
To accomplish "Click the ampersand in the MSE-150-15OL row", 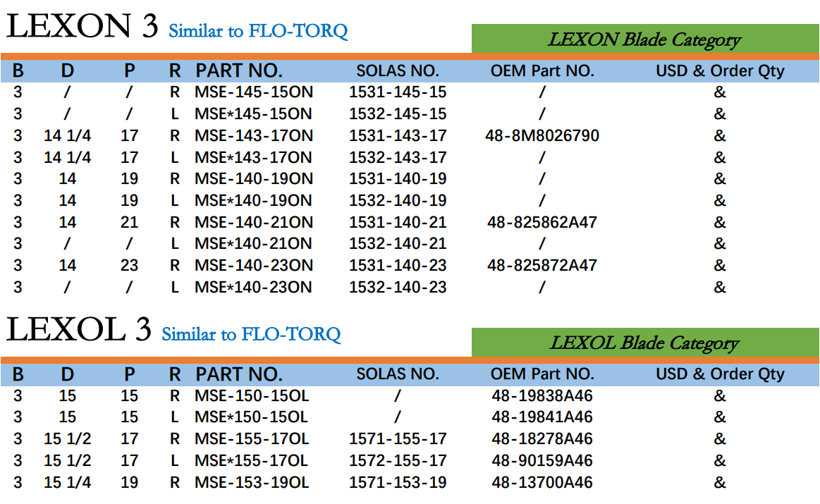I will coord(720,395).
